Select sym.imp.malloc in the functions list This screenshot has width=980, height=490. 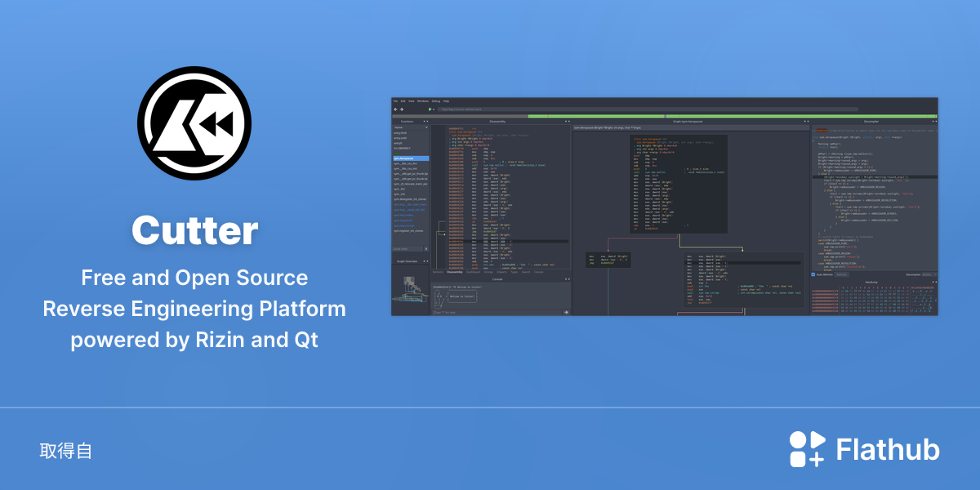[411, 215]
